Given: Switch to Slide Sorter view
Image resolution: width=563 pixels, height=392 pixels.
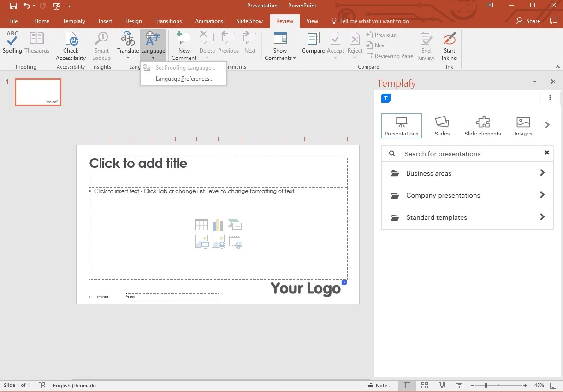Looking at the screenshot, I should pyautogui.click(x=425, y=385).
